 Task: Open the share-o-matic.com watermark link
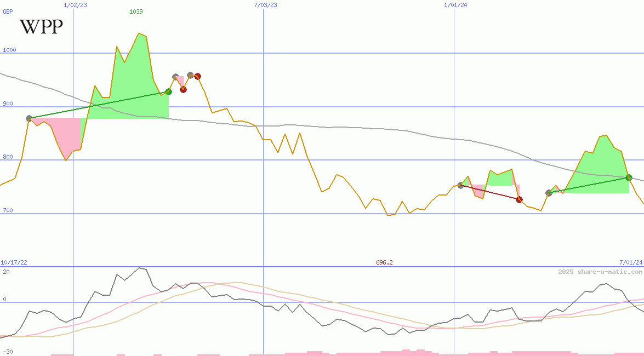[600, 272]
